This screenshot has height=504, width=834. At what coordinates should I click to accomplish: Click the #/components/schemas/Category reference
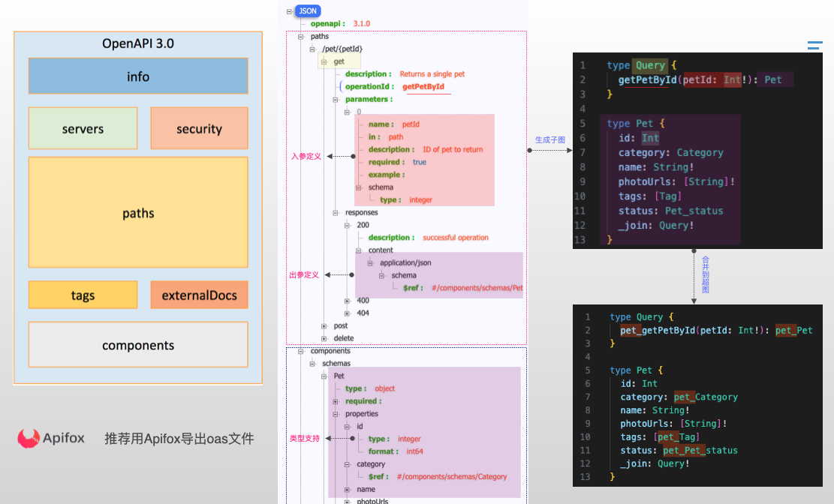(x=452, y=476)
